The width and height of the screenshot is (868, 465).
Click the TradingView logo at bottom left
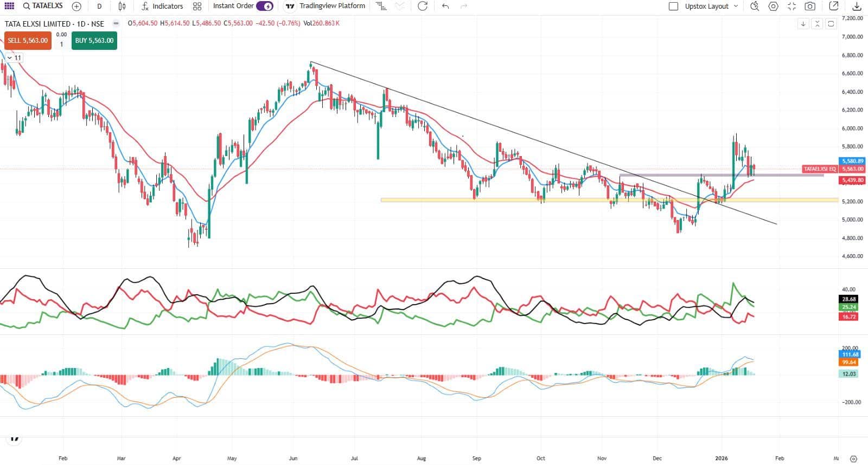[x=14, y=439]
